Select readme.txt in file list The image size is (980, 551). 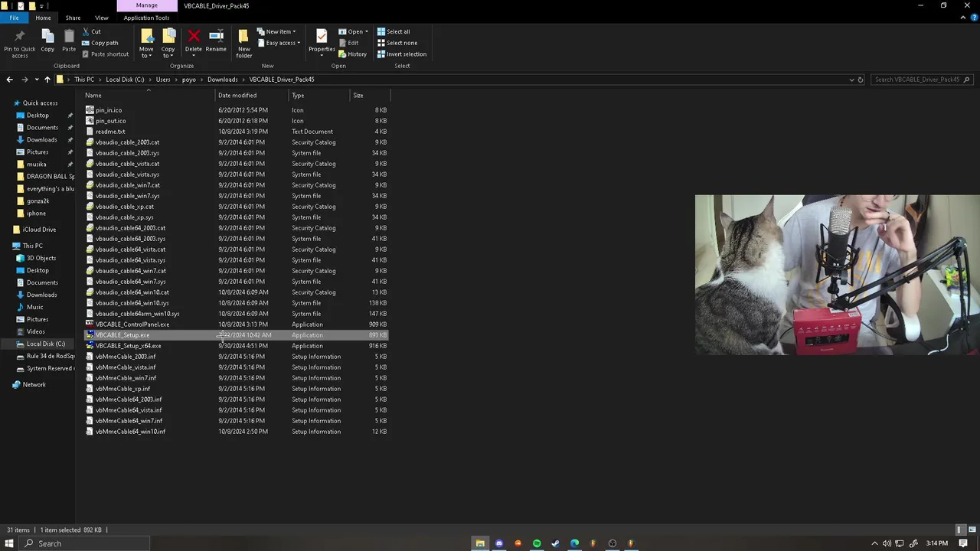[110, 132]
